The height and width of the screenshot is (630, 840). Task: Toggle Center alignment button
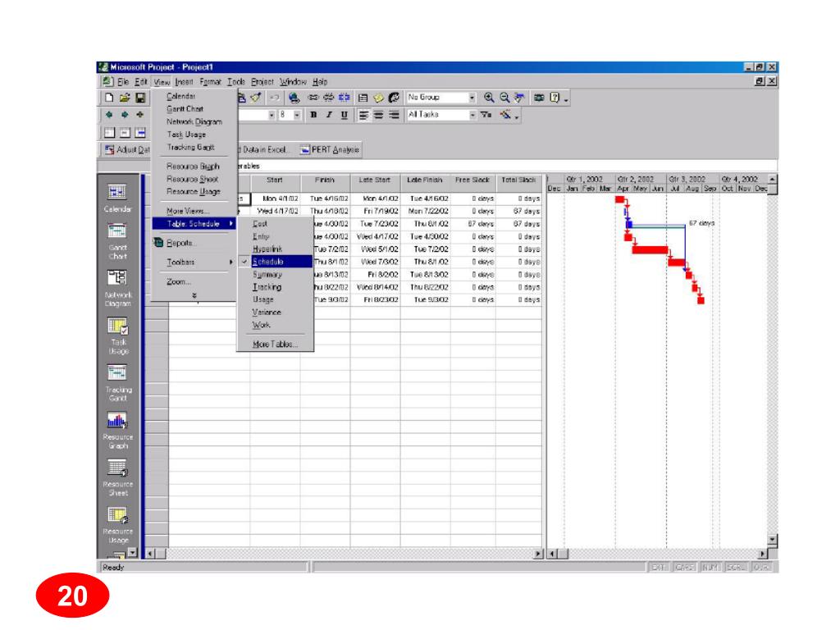pos(379,115)
